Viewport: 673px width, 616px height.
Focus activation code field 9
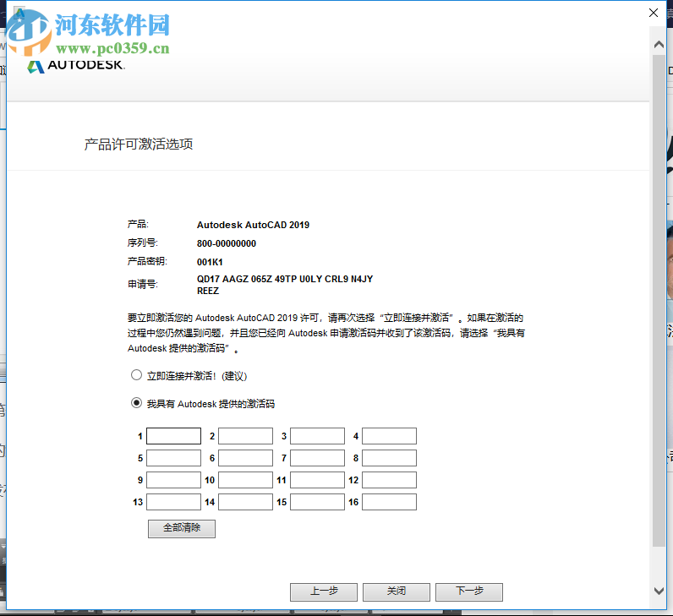coord(174,480)
